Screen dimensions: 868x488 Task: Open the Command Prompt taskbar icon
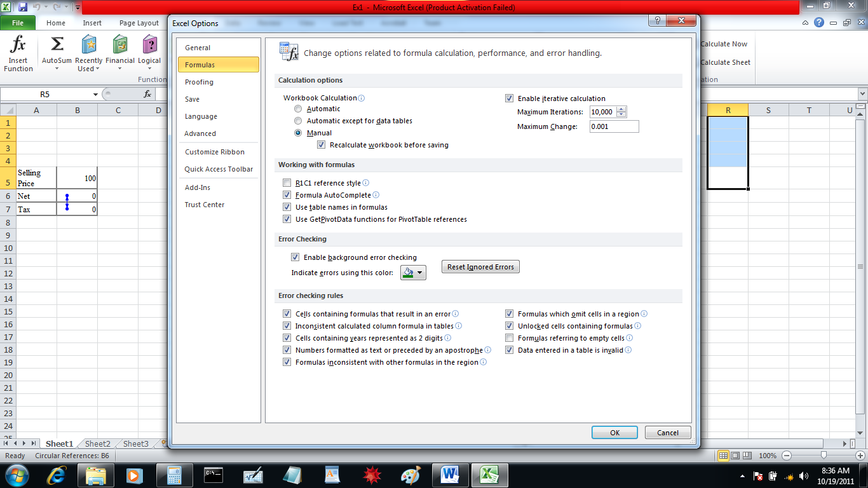tap(214, 475)
